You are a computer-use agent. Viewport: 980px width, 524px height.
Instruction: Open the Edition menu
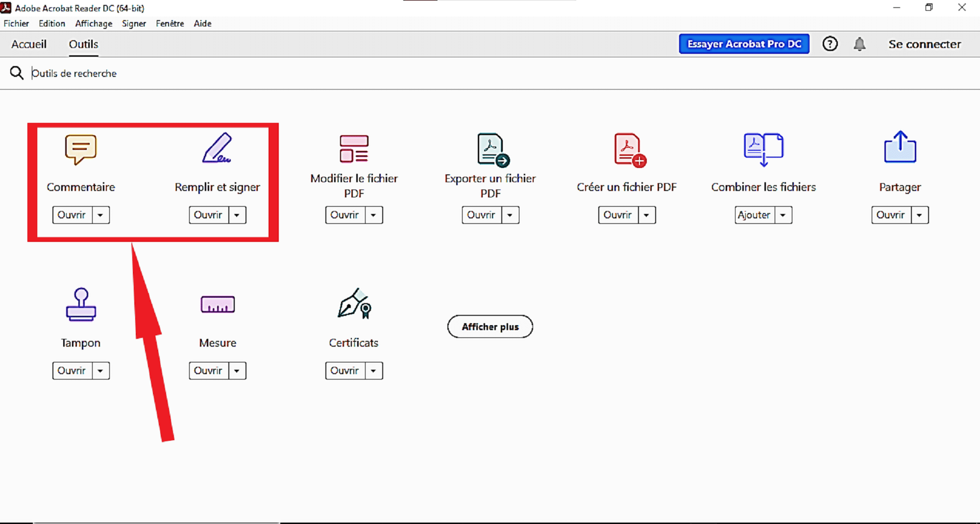[x=52, y=24]
